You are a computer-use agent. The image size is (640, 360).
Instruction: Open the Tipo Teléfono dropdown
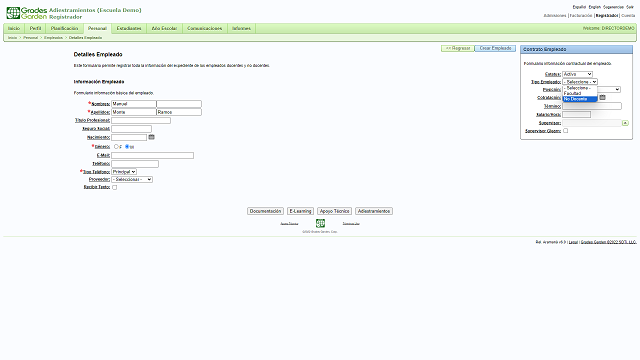pos(124,172)
